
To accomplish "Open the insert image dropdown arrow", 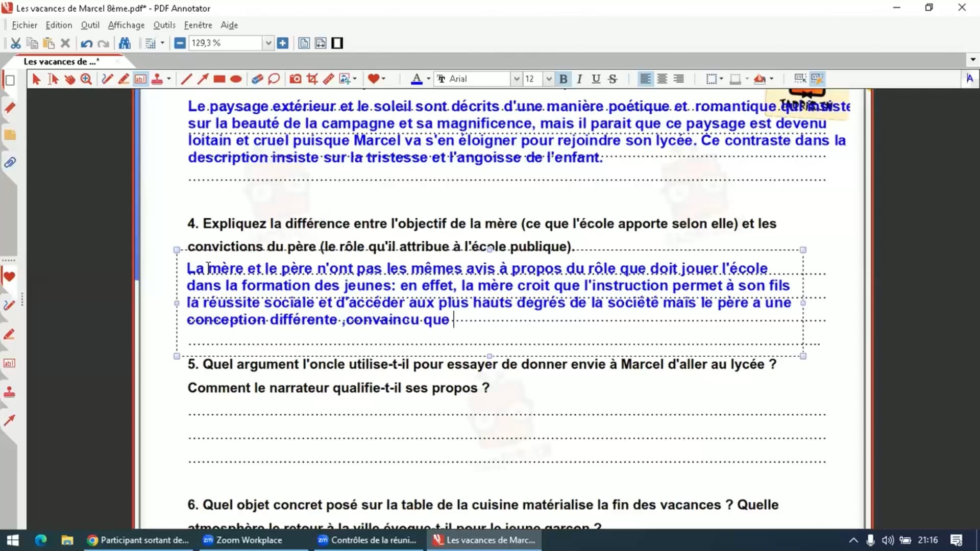I will click(355, 79).
